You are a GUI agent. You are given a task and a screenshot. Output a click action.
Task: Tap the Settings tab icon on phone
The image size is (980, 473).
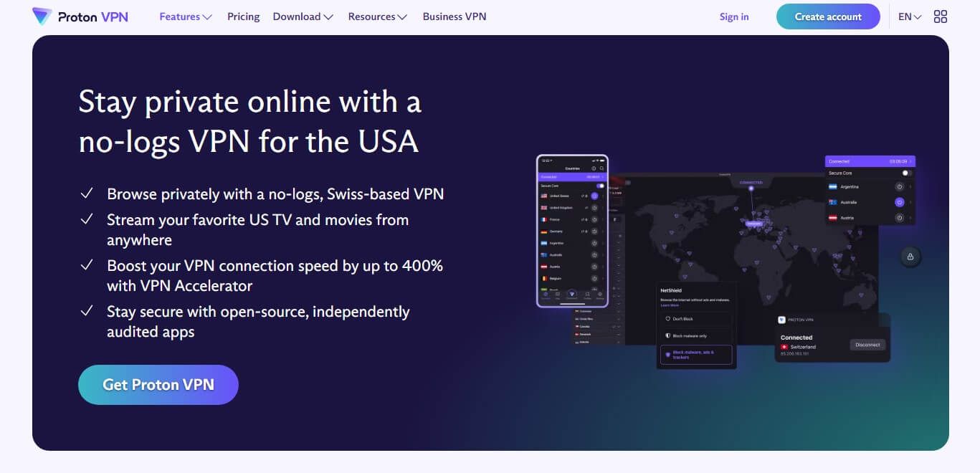600,295
